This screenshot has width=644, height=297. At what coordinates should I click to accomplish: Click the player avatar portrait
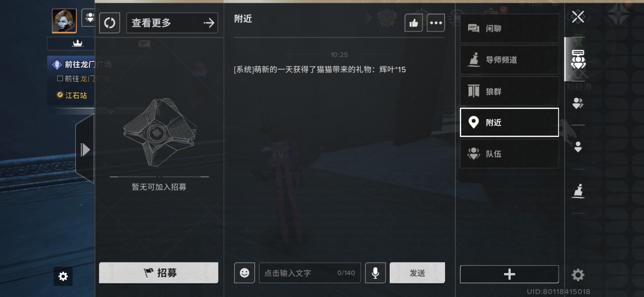[x=64, y=21]
